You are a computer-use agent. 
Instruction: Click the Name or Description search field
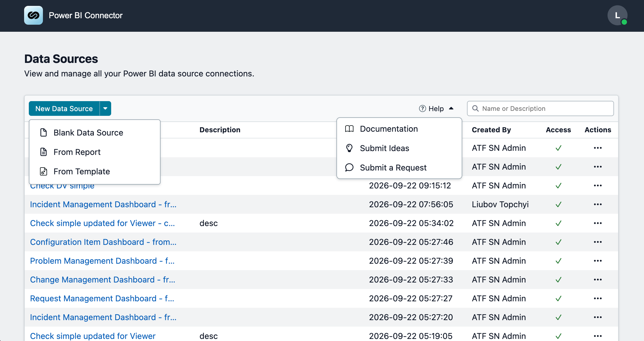(540, 108)
